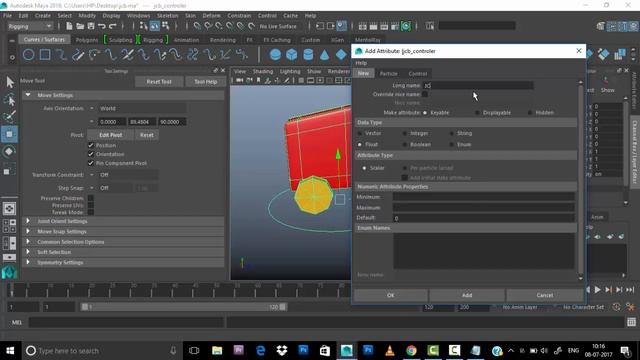Choose the String data type
This screenshot has height=360, width=640.
451,133
